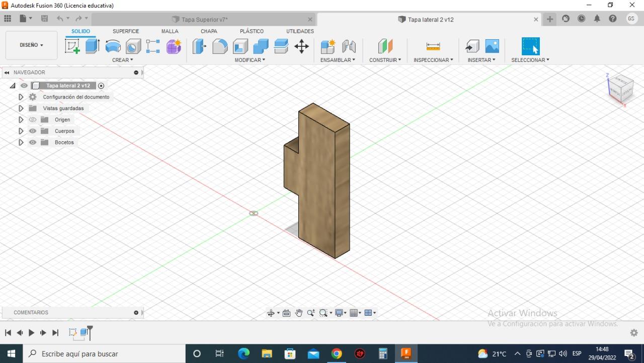Screen dimensions: 644x363
Task: Switch to the MALLA tab
Action: tap(170, 31)
